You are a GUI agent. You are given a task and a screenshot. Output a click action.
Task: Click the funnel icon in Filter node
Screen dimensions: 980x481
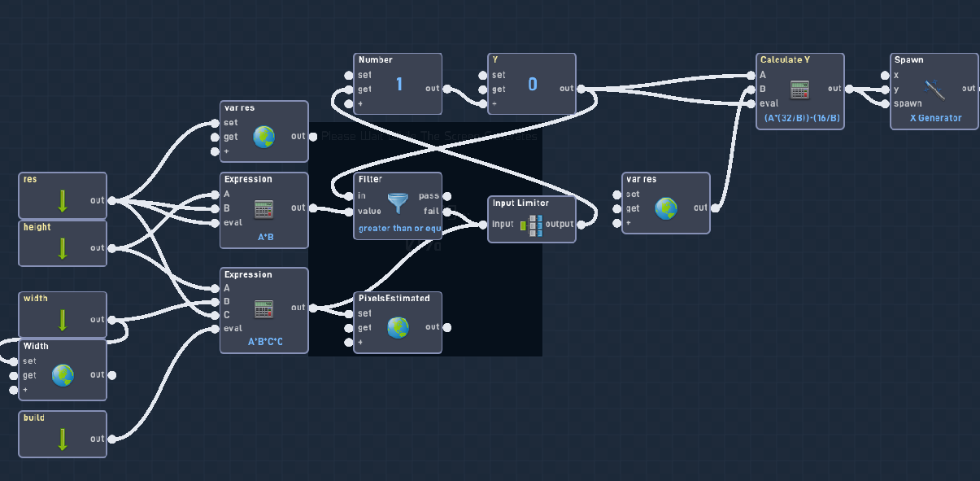[x=398, y=203]
